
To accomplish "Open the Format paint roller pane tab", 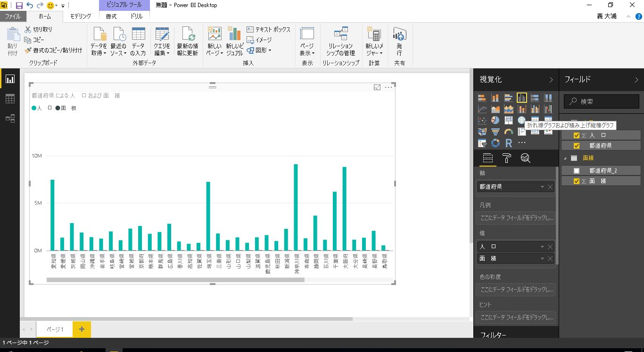I will tap(507, 158).
